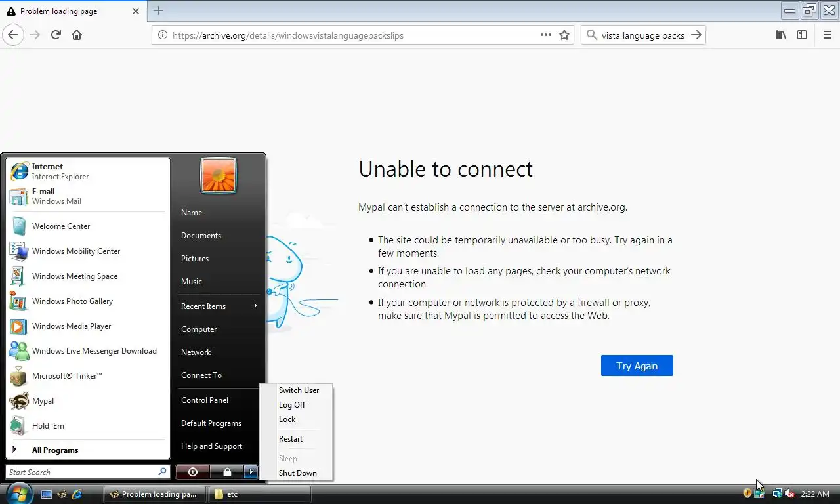Select Lock in the power menu
The height and width of the screenshot is (504, 840).
pyautogui.click(x=287, y=419)
